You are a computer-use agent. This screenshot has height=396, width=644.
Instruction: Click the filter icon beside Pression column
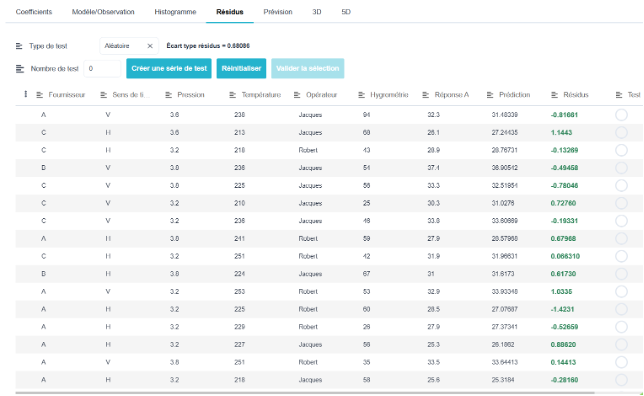tap(168, 95)
